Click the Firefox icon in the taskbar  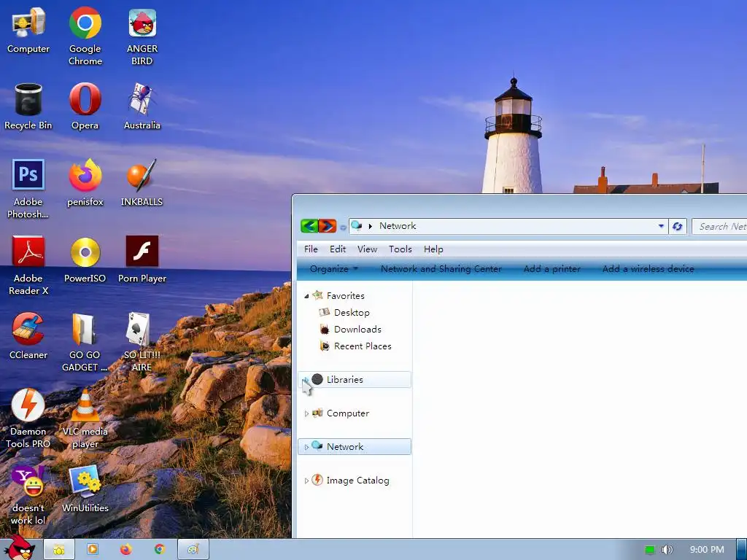tap(125, 550)
